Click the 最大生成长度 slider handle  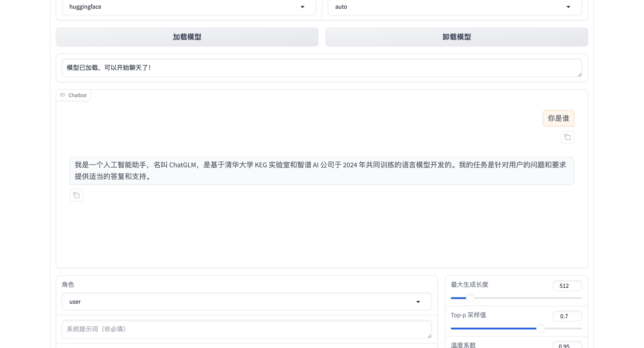pyautogui.click(x=470, y=298)
